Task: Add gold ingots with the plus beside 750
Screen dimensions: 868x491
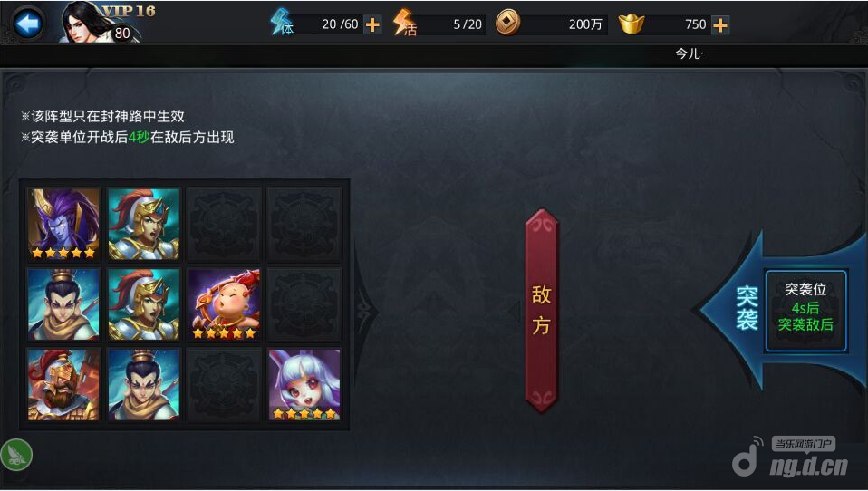Action: coord(720,24)
